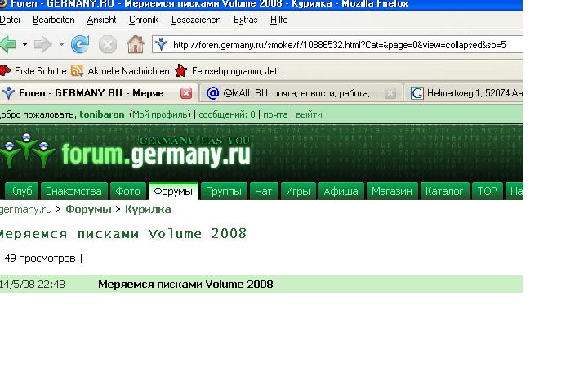Open the bold Меряемся писками Volume 2008 post title
Screen dimensions: 588x368
tap(185, 285)
